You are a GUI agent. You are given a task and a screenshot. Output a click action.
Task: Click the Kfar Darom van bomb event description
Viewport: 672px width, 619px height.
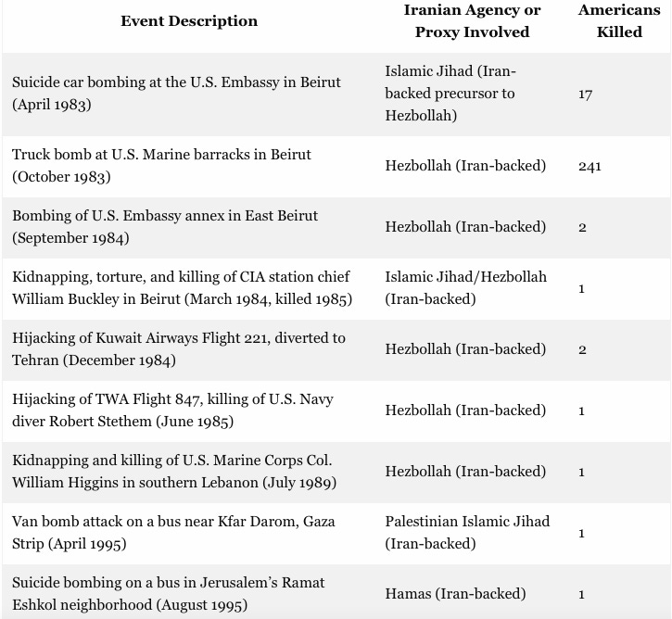(x=173, y=533)
